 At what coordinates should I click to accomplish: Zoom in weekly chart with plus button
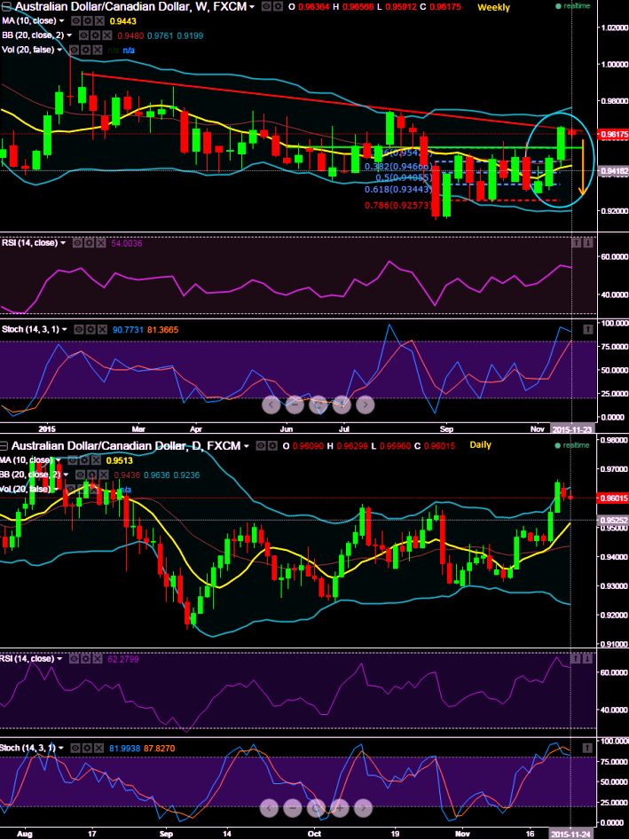click(341, 404)
